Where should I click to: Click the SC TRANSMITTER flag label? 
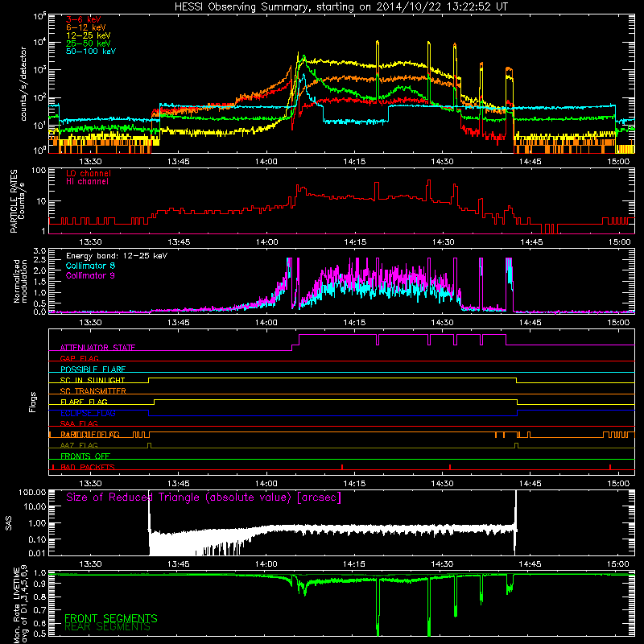point(93,391)
